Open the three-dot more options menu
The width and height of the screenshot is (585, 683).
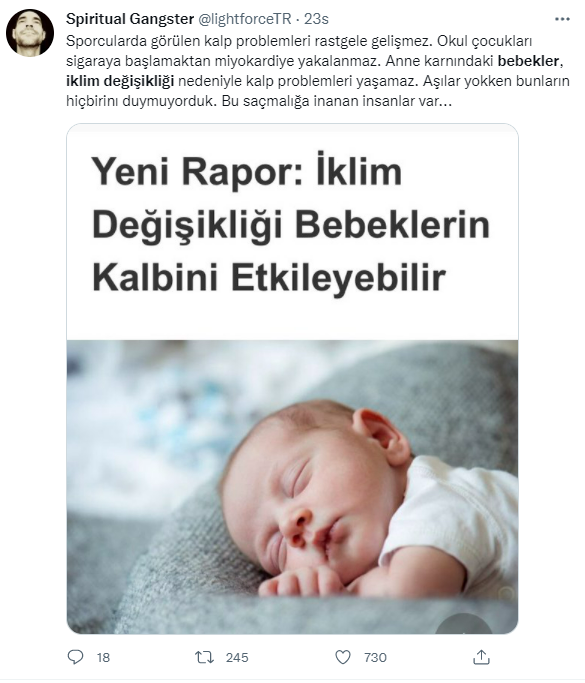click(x=562, y=19)
